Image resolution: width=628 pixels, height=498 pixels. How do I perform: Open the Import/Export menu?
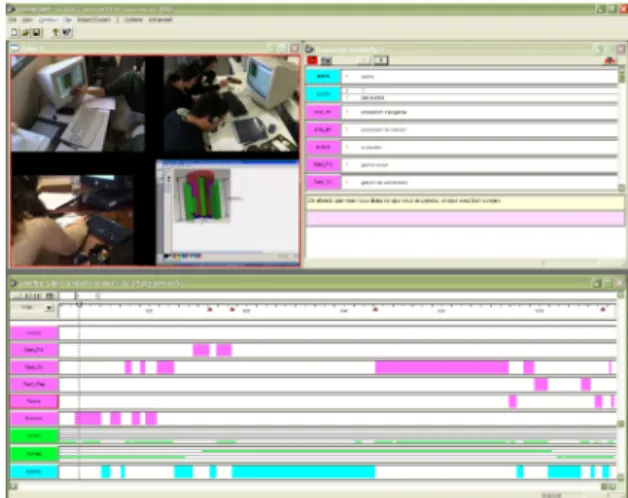point(94,20)
